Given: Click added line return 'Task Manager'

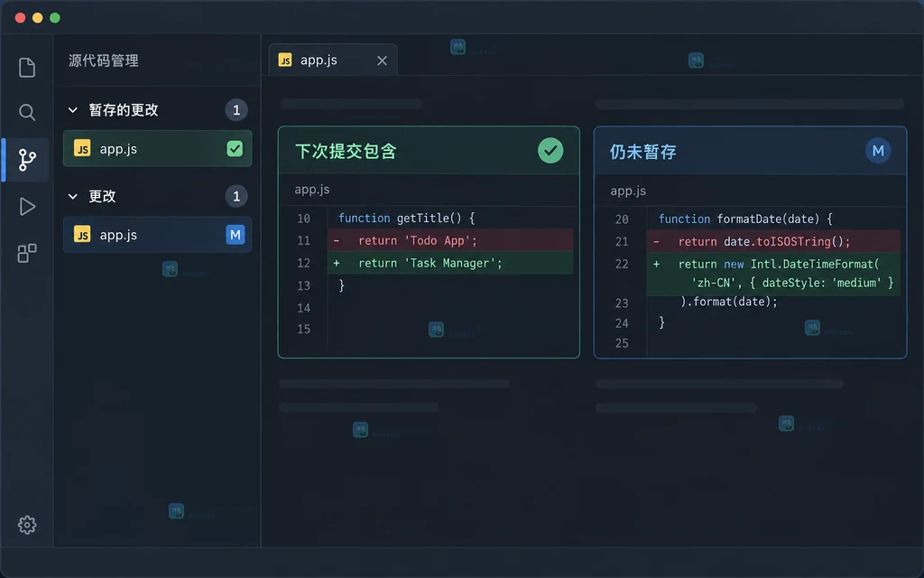Looking at the screenshot, I should coord(450,263).
